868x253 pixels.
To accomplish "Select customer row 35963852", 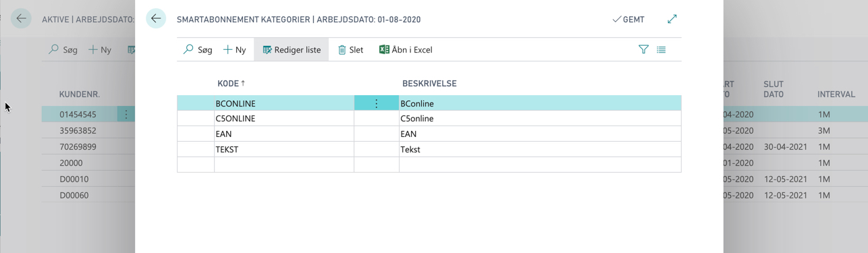I will [78, 130].
